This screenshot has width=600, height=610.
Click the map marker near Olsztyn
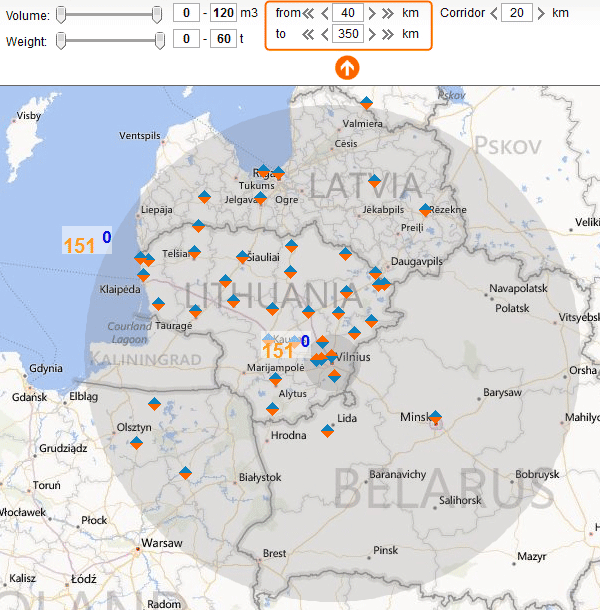[136, 439]
